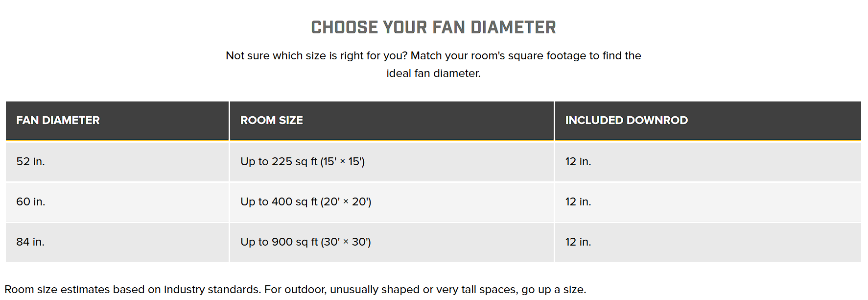This screenshot has width=868, height=300.
Task: Select the Room Size column header
Action: pyautogui.click(x=392, y=121)
